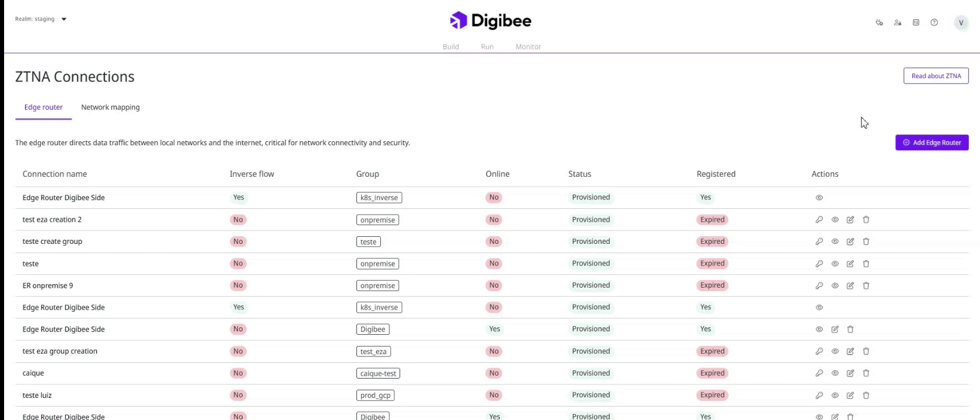Image resolution: width=980 pixels, height=420 pixels.
Task: Open the Monitor menu
Action: 528,47
